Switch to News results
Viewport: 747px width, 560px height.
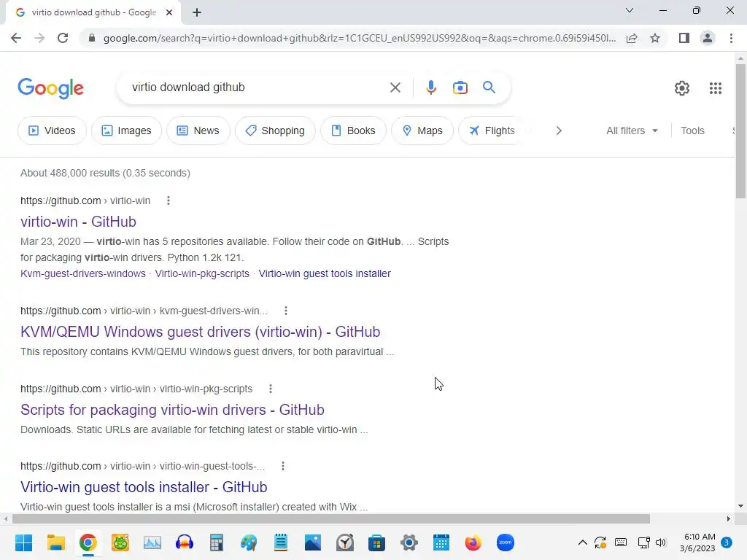(198, 131)
